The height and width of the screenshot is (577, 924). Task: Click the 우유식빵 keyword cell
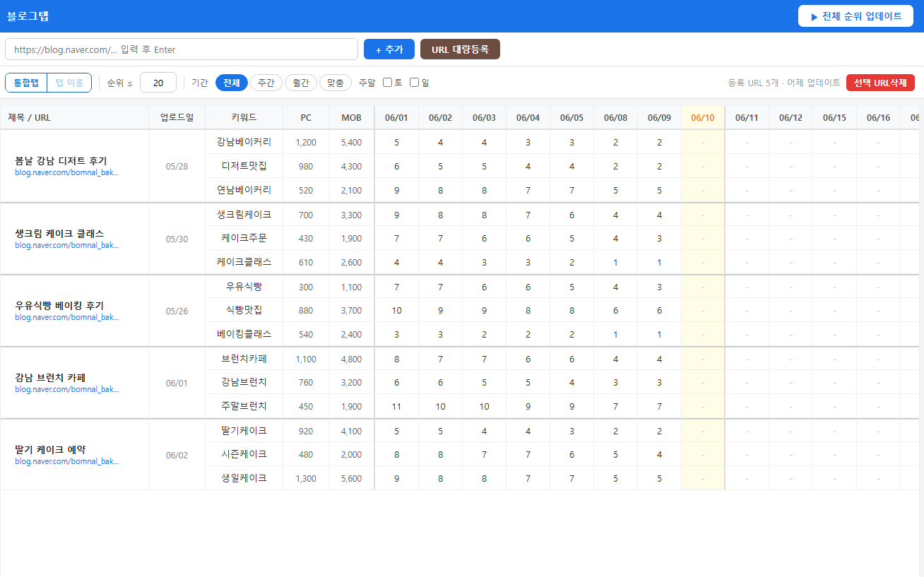(244, 287)
